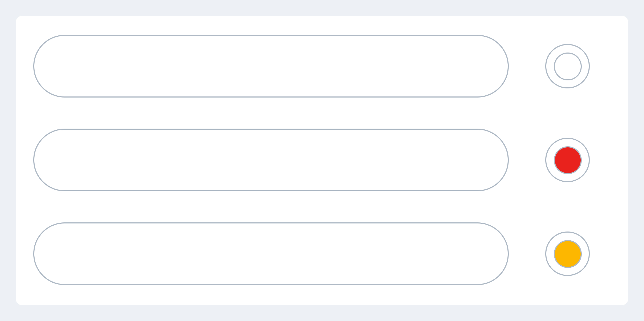This screenshot has width=644, height=321.
Task: Pick the red color circle on the right
Action: point(568,160)
